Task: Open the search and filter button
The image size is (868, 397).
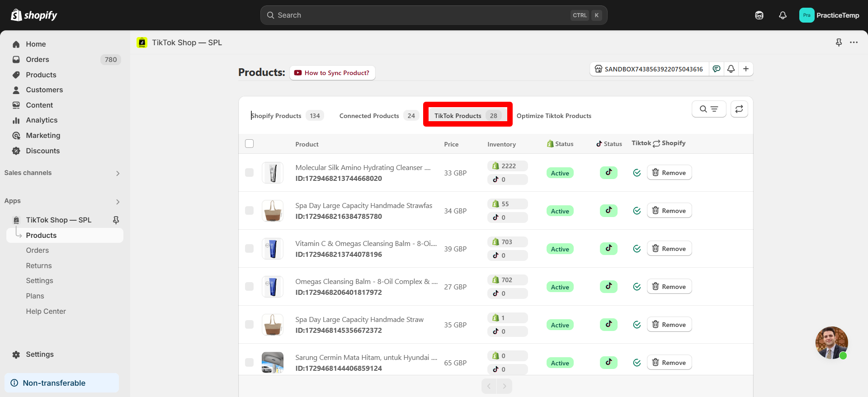Action: click(709, 109)
